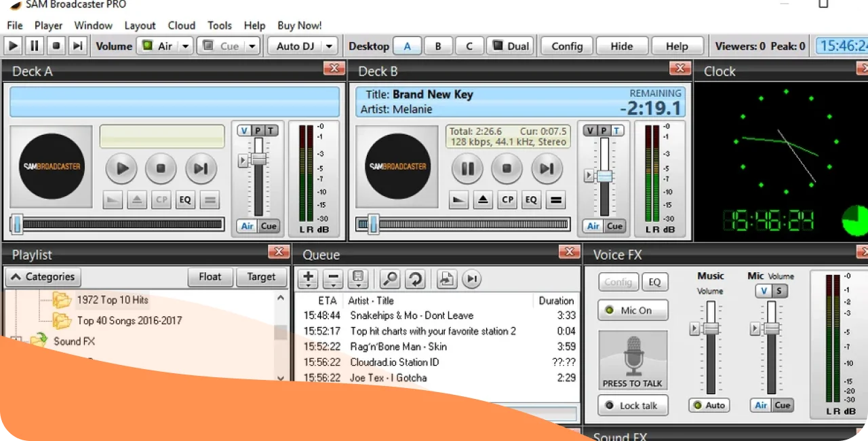Stop Deck B with its round stop button
Screen dimensions: 868x441
tap(507, 169)
